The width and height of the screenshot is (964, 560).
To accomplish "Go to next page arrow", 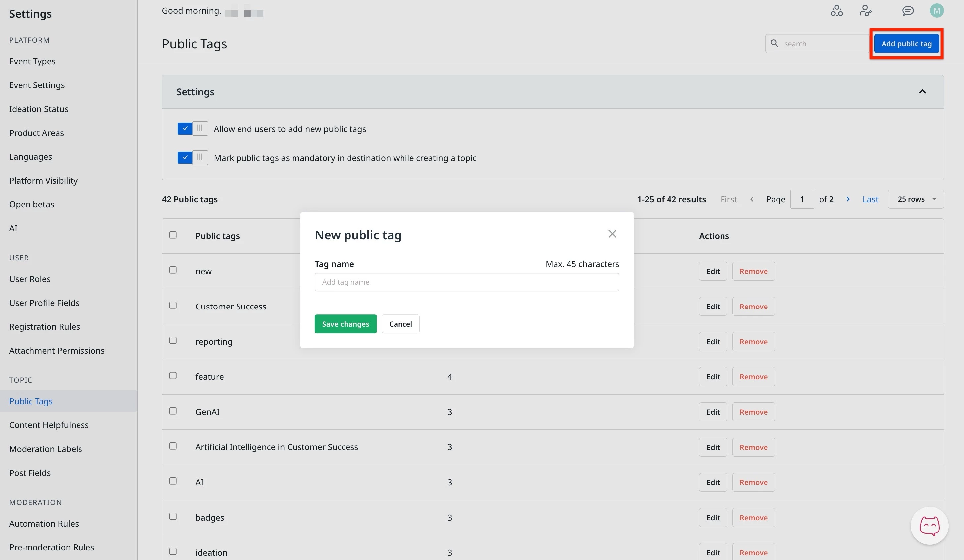I will coord(848,199).
